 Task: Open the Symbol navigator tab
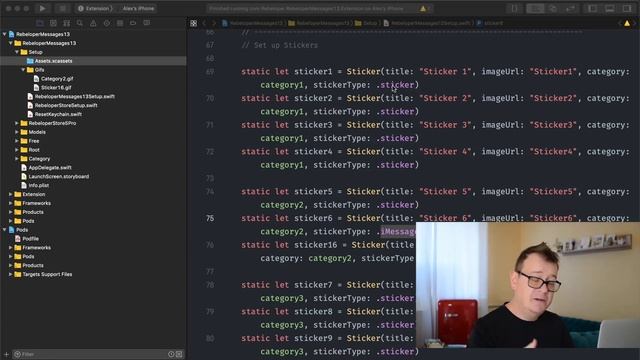point(67,23)
